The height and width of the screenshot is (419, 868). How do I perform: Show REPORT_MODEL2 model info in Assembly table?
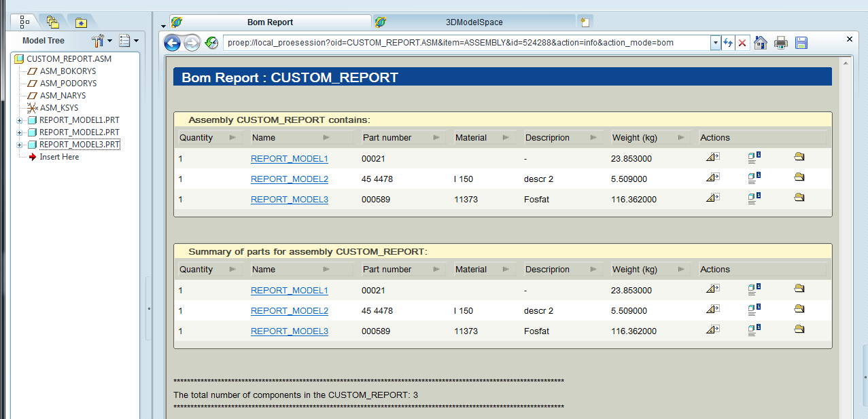(754, 179)
